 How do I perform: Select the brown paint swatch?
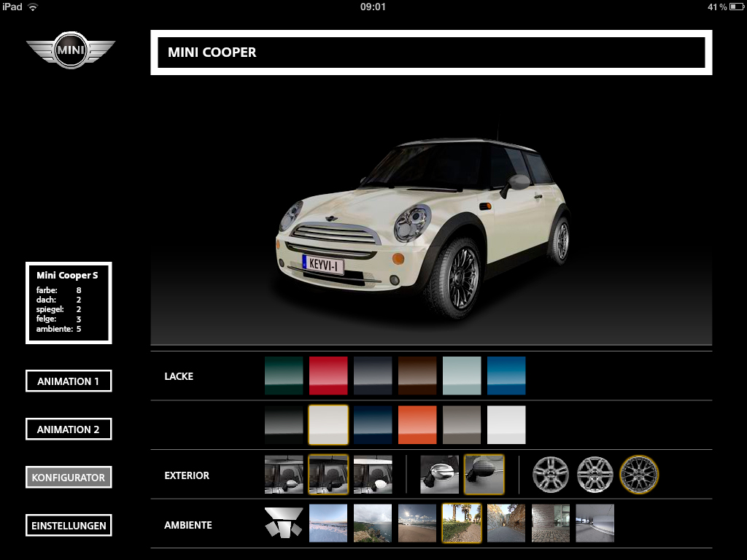(x=417, y=376)
